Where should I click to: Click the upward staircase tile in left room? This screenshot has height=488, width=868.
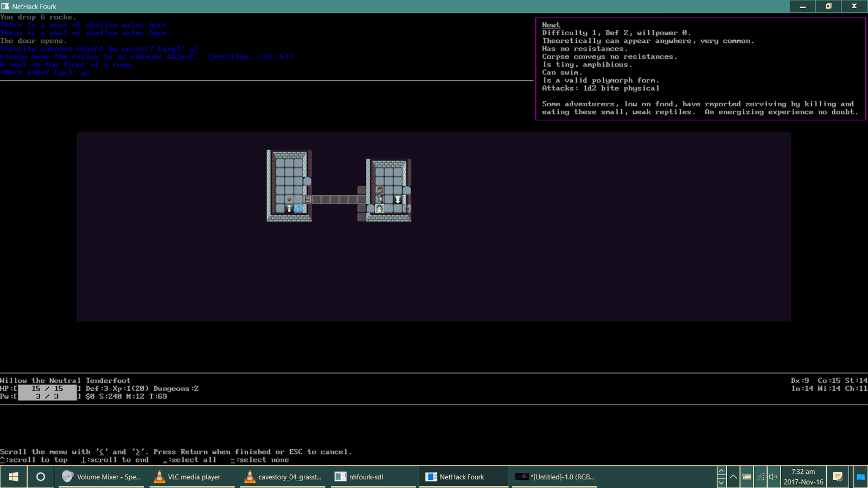click(x=289, y=208)
